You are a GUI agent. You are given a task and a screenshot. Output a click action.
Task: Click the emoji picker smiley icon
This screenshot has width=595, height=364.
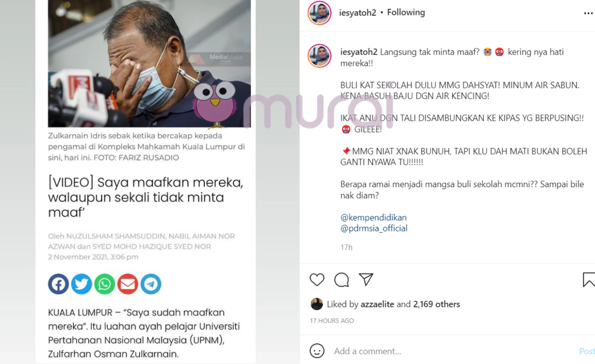coord(317,351)
